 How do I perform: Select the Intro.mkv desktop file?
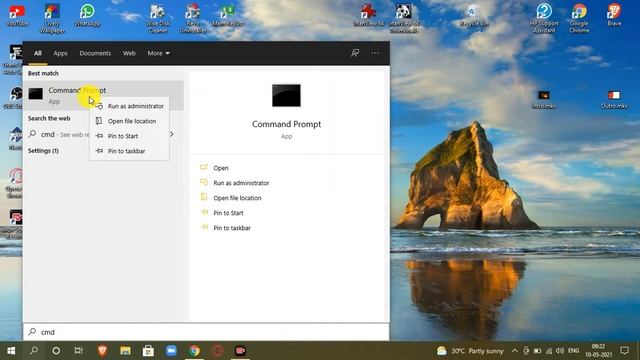click(x=544, y=99)
